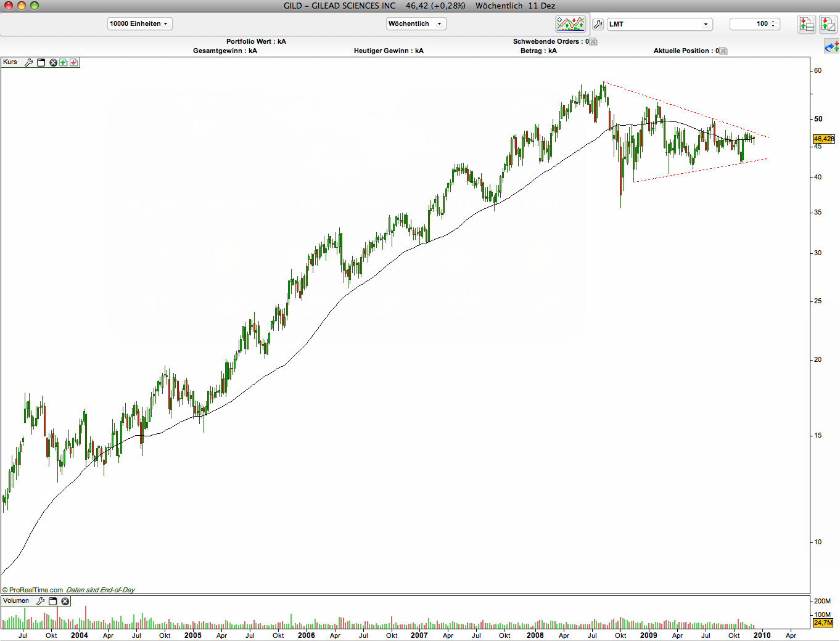Viewport: 840px width, 641px height.
Task: Click the 24,7M volume value label
Action: coord(823,623)
